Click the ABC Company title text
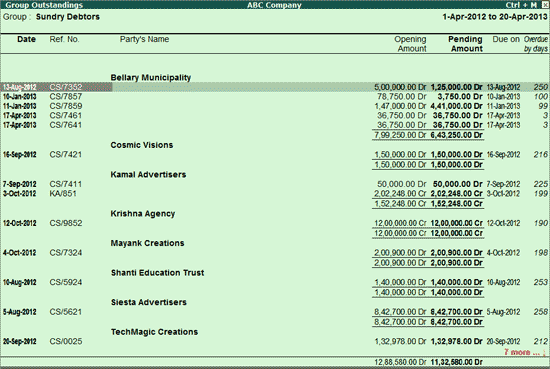The height and width of the screenshot is (369, 550). [274, 5]
